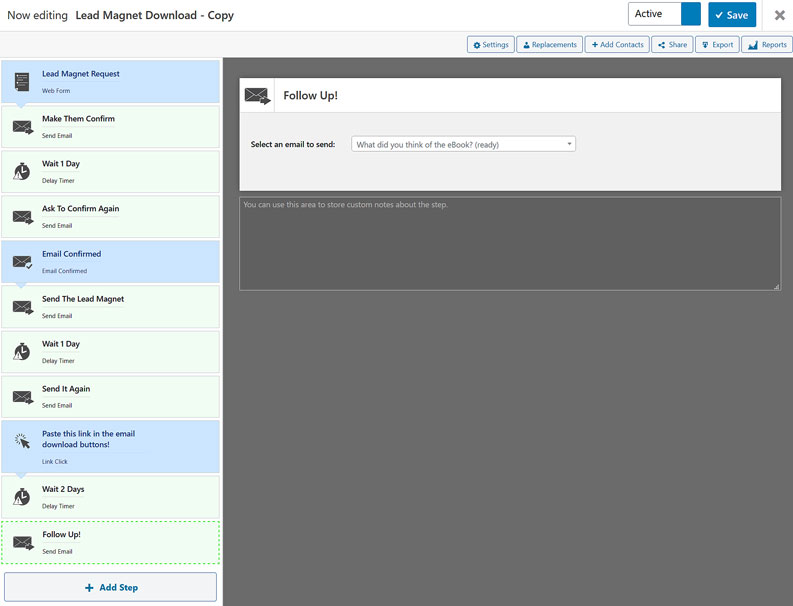Open the Reports view

pyautogui.click(x=767, y=45)
